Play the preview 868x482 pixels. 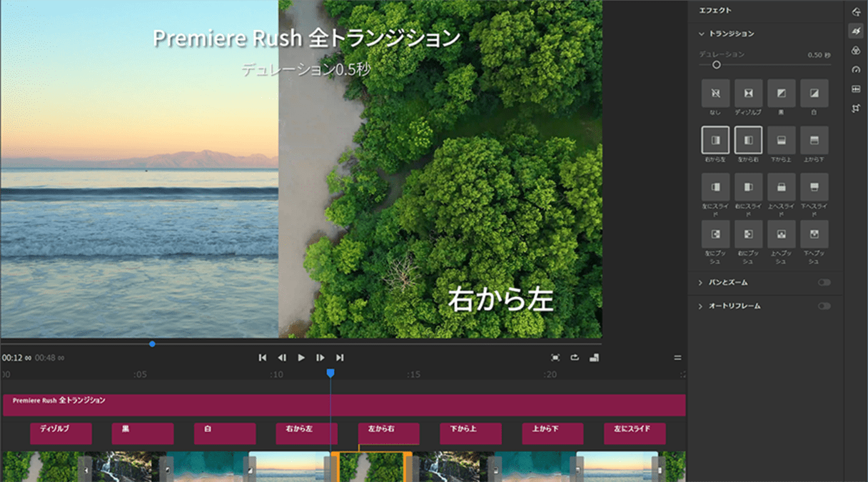tap(301, 358)
